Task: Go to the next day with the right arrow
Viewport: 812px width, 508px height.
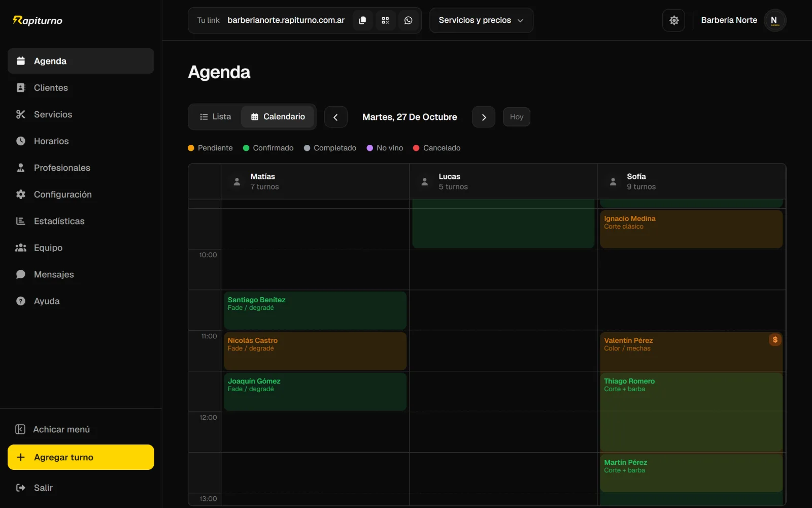Action: (x=484, y=117)
